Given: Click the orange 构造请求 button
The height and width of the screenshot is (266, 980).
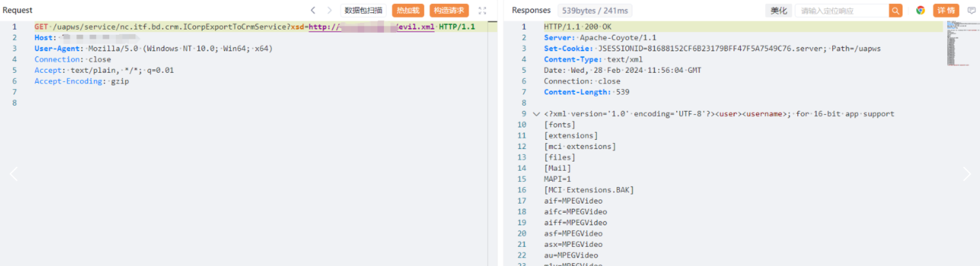Looking at the screenshot, I should [x=450, y=11].
